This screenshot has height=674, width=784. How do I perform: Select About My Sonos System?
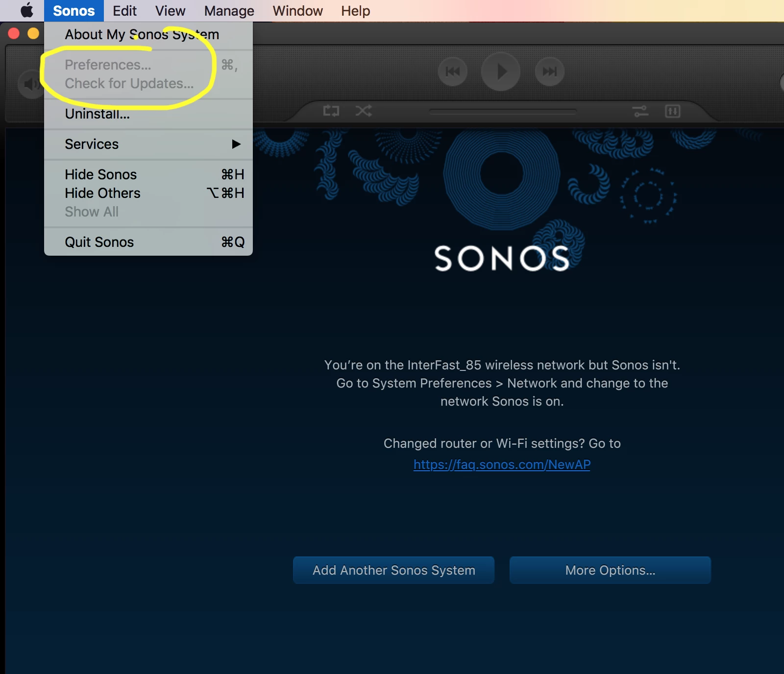(x=148, y=34)
